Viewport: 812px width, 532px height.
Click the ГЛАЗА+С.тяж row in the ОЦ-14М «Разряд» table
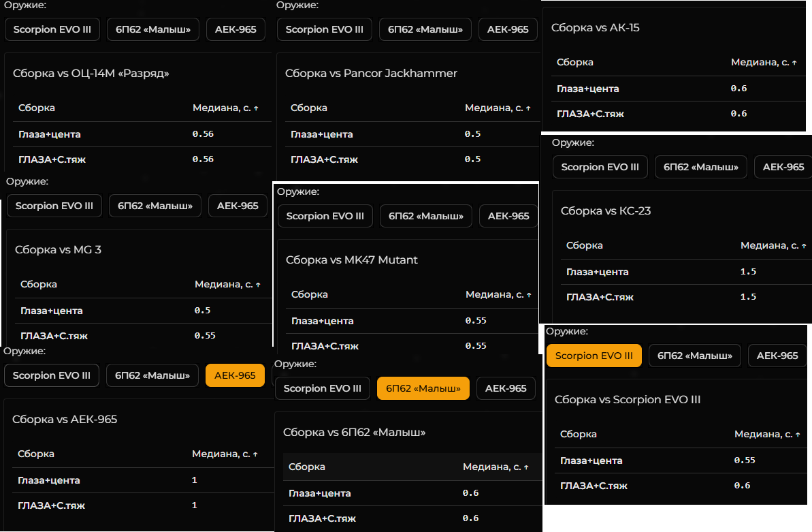142,159
